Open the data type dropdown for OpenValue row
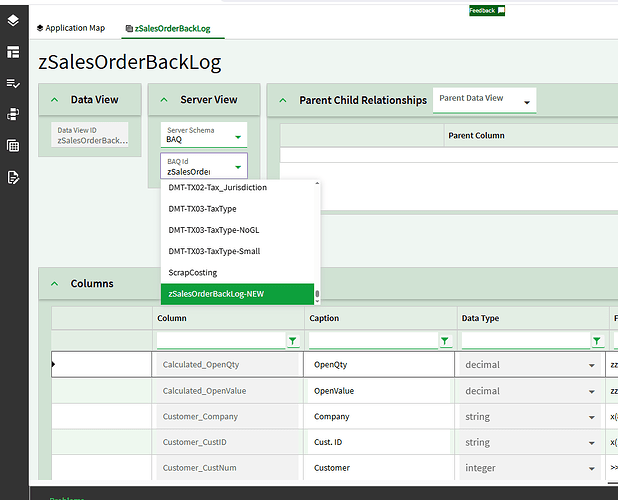Screen dimensions: 618x500 coord(592,392)
